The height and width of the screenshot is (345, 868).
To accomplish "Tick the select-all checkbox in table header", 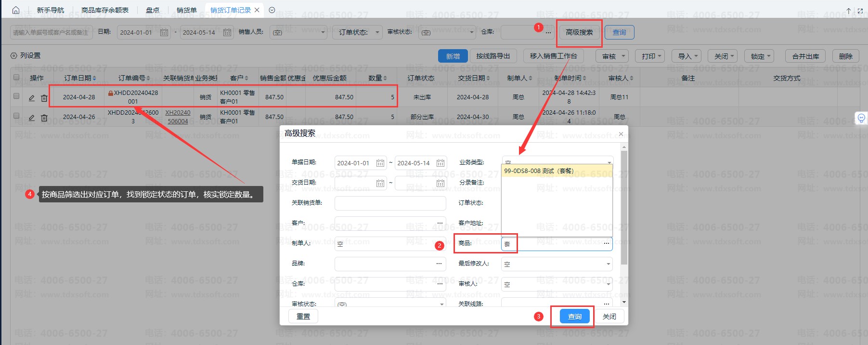I will pos(16,77).
